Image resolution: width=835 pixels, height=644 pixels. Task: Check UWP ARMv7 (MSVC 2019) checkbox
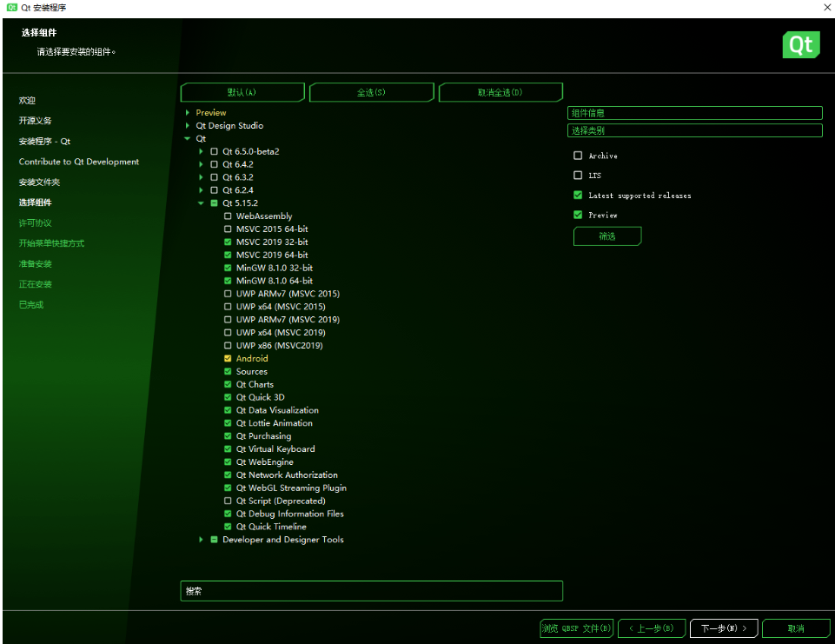pyautogui.click(x=228, y=320)
